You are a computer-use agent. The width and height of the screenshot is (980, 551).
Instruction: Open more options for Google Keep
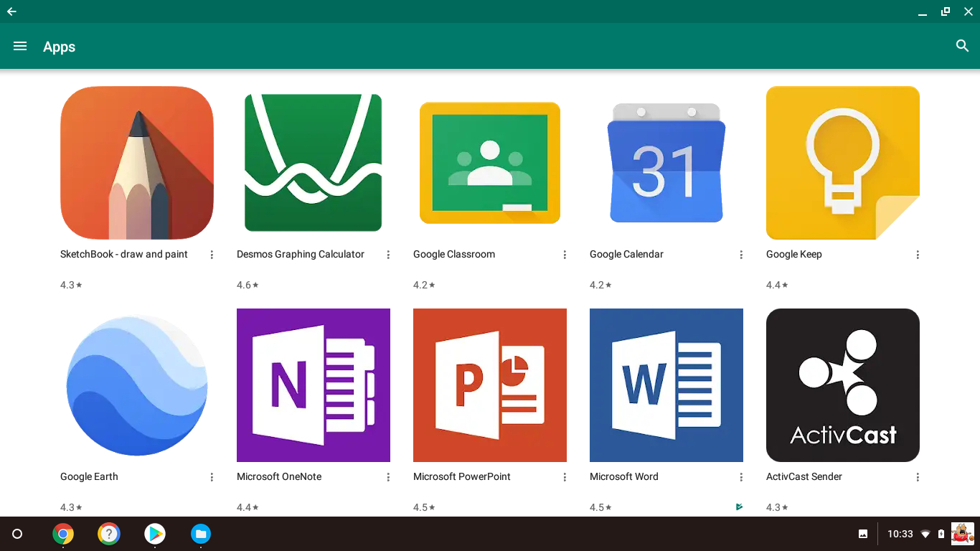918,255
